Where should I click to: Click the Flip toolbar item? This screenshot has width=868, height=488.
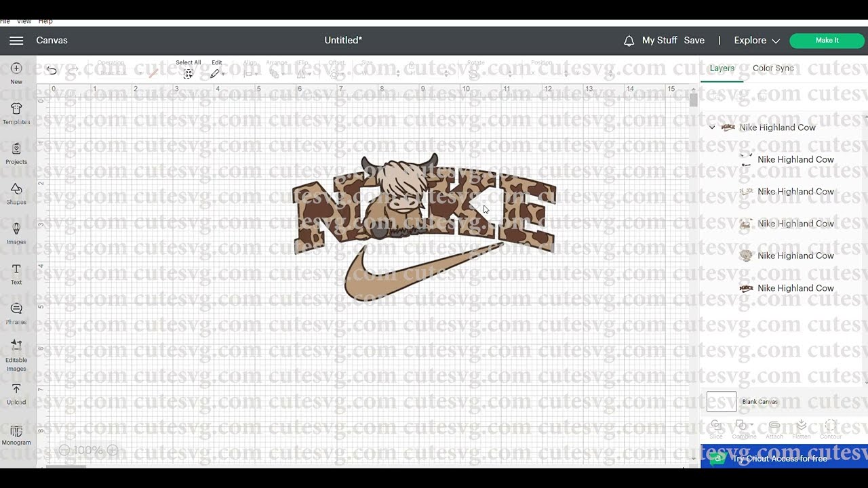tap(303, 69)
